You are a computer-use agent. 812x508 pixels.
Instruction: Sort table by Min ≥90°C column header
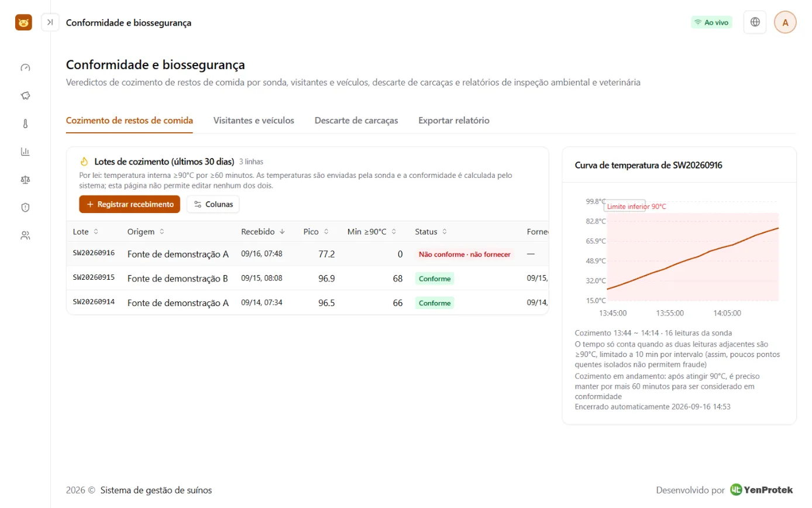point(372,232)
